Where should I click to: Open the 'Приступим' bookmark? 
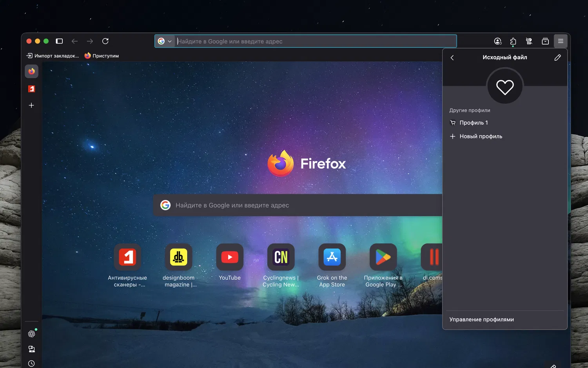point(102,56)
